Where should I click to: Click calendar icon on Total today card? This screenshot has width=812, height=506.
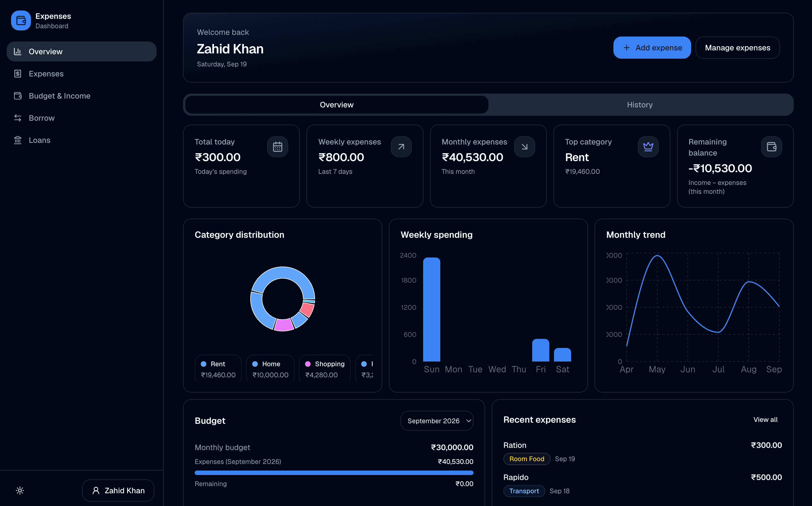tap(277, 147)
